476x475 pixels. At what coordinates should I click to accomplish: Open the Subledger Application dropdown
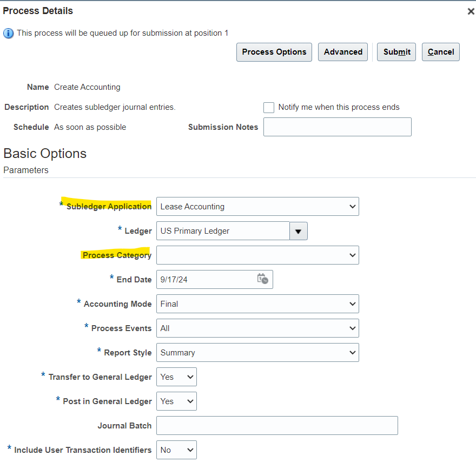pyautogui.click(x=257, y=206)
